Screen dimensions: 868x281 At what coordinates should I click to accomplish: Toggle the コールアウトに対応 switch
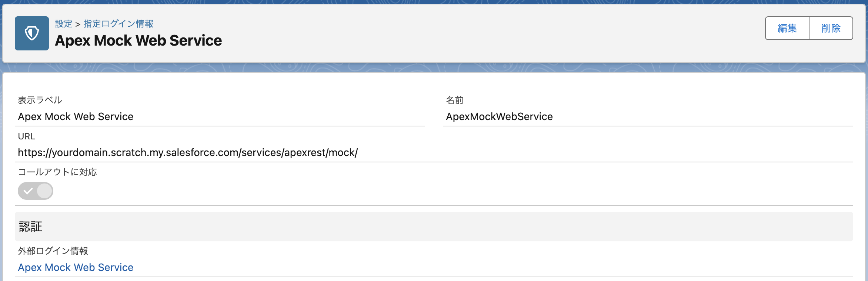pos(36,191)
